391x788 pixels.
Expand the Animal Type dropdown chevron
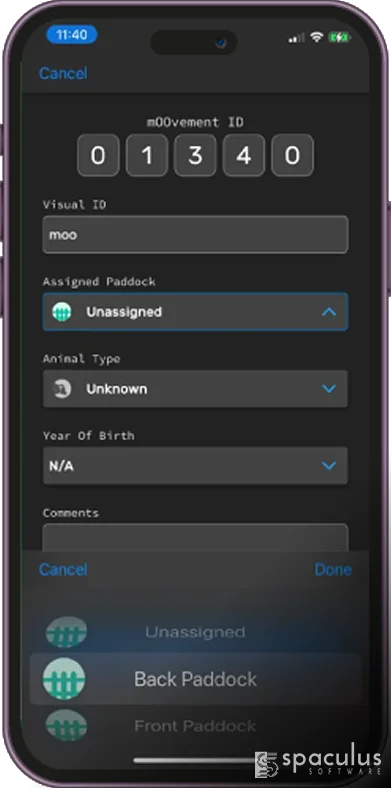click(329, 389)
